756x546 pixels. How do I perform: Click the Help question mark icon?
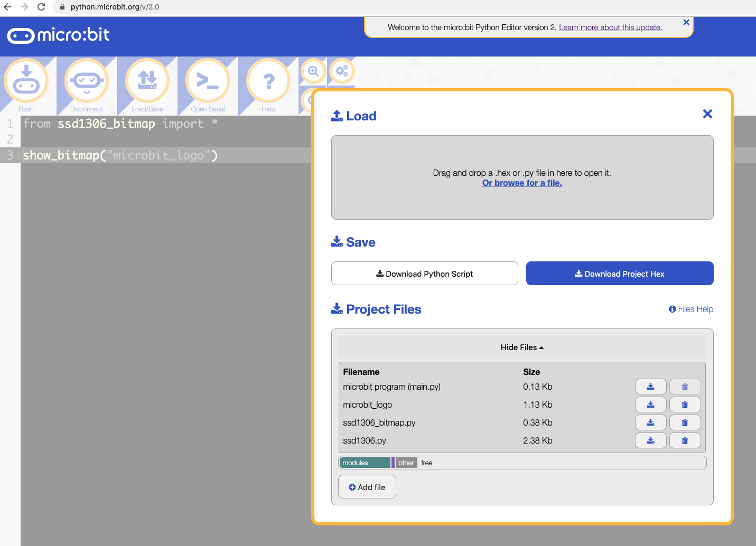[x=268, y=81]
